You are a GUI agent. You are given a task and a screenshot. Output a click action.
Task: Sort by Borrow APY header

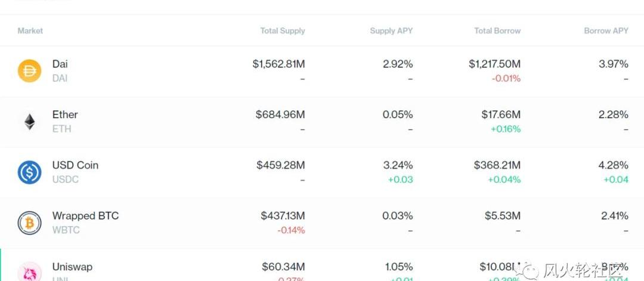[606, 30]
